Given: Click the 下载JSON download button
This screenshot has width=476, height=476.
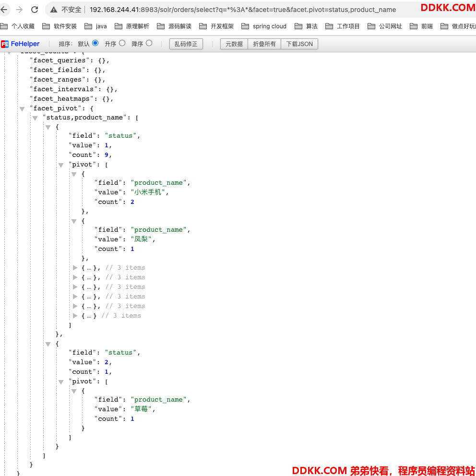Looking at the screenshot, I should (299, 44).
